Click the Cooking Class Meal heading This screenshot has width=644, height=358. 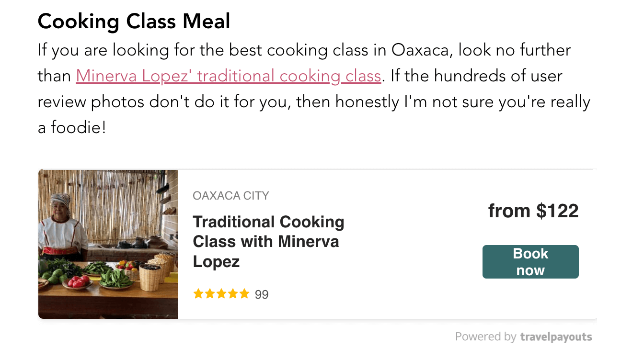pyautogui.click(x=134, y=22)
